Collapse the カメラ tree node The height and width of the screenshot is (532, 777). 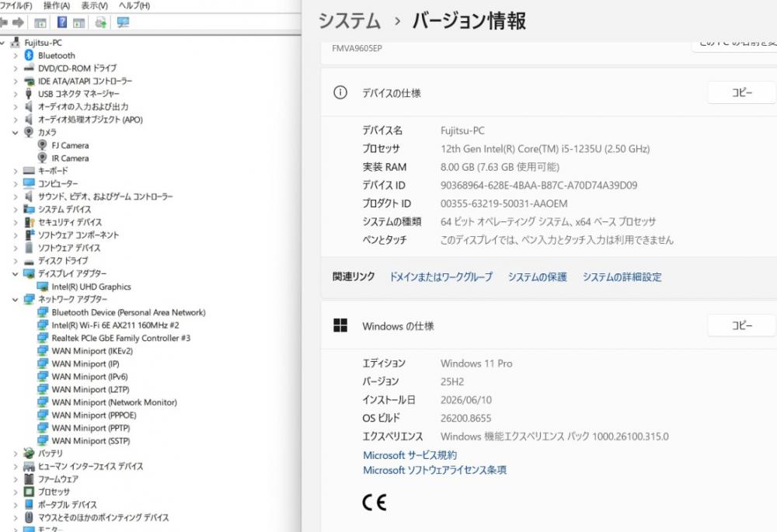(x=16, y=132)
